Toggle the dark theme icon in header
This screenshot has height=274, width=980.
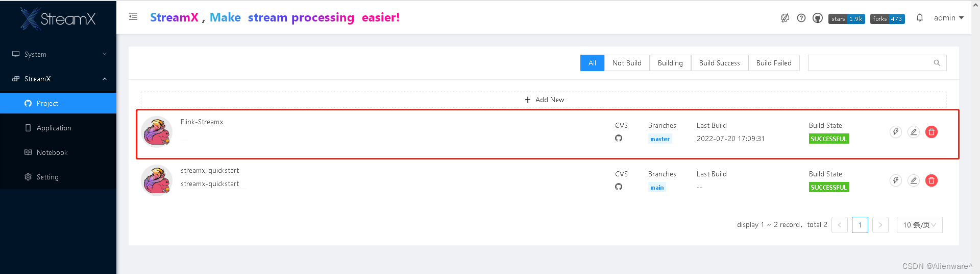pyautogui.click(x=785, y=18)
